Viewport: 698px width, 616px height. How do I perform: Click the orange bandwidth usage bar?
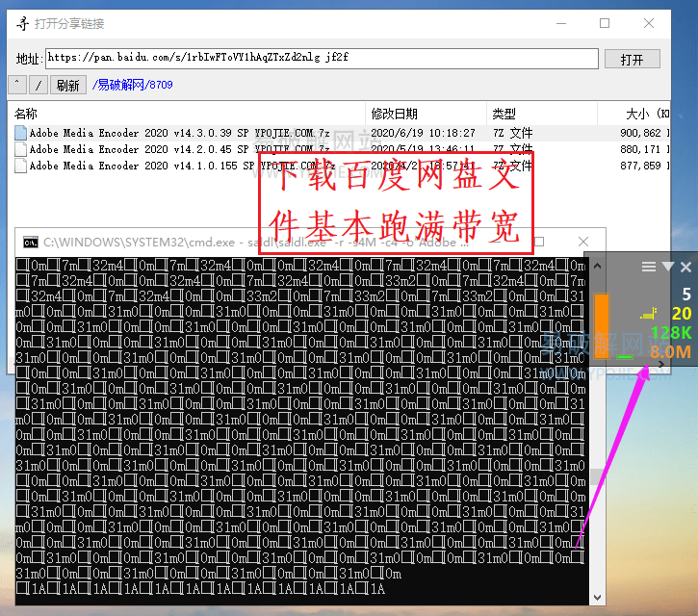click(x=602, y=325)
